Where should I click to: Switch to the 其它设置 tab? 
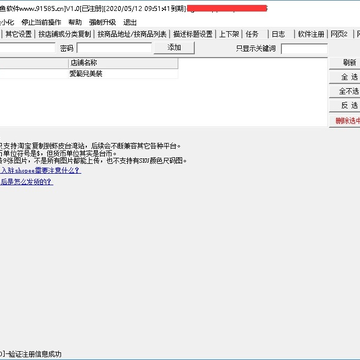(19, 34)
